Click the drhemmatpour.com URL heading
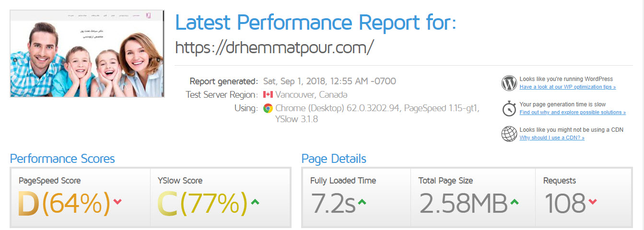 pyautogui.click(x=274, y=47)
